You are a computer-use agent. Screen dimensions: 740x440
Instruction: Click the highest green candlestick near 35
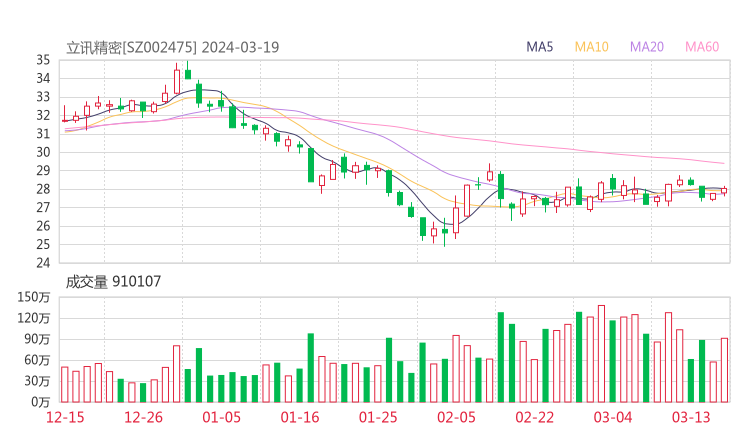pyautogui.click(x=188, y=72)
